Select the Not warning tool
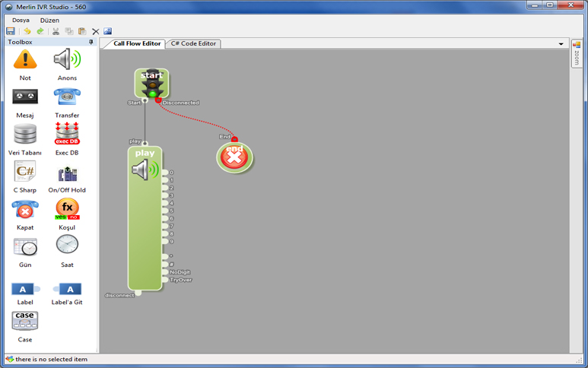588x368 pixels. pos(25,65)
